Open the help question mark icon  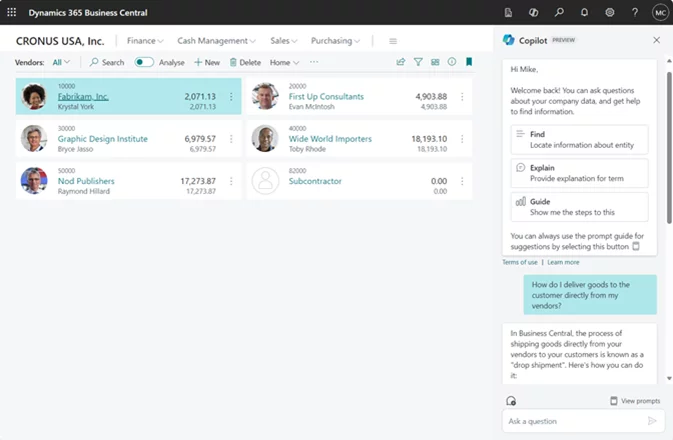[635, 13]
